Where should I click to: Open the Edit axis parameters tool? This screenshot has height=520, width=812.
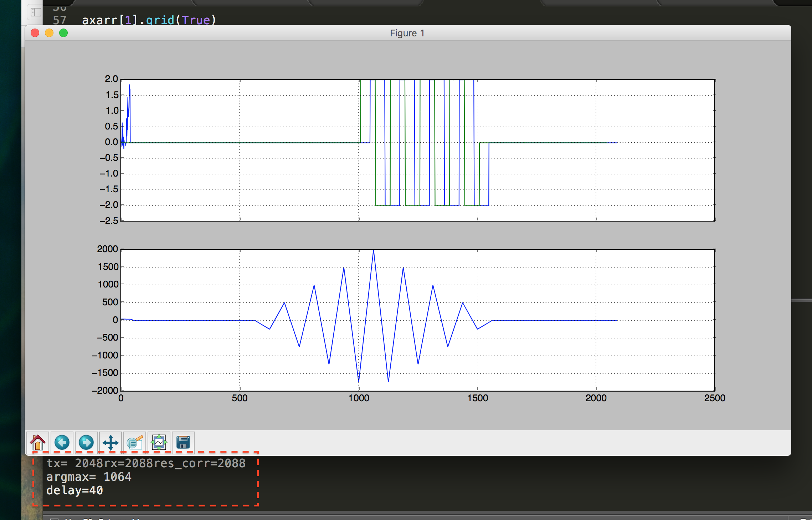click(135, 443)
